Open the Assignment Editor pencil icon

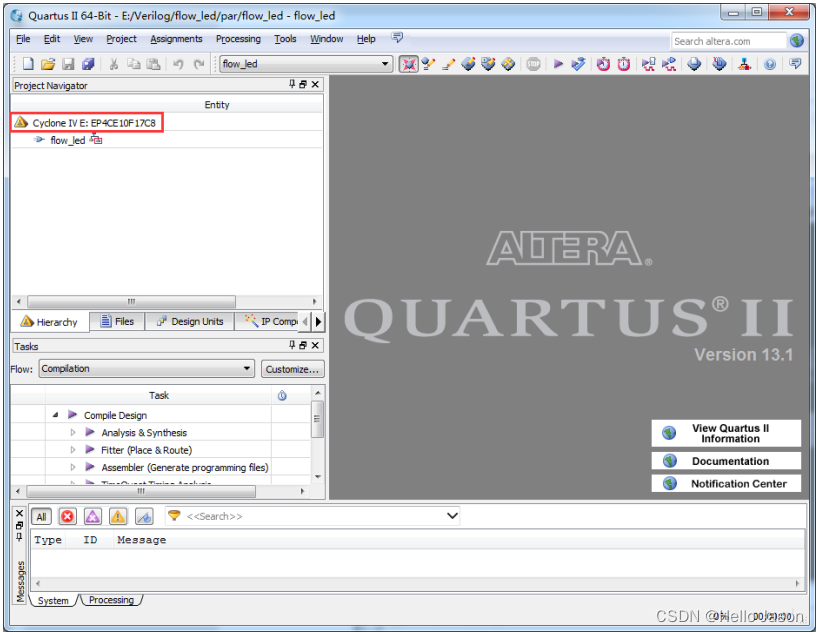448,64
